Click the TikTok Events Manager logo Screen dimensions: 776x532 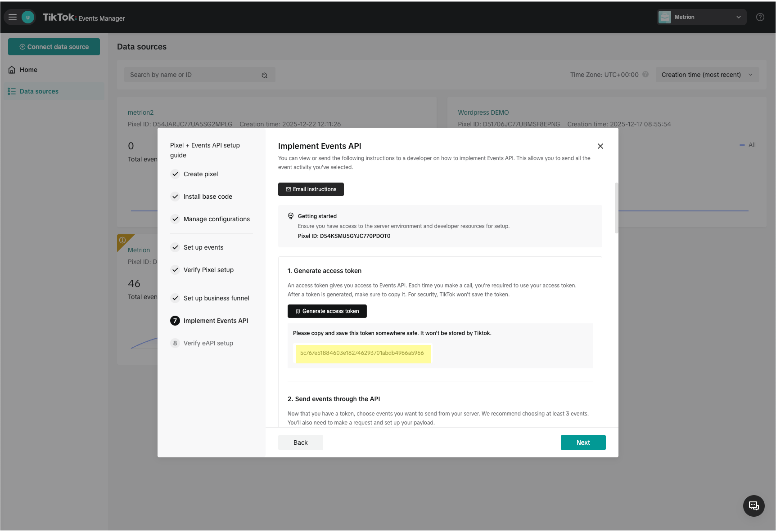[x=84, y=18]
